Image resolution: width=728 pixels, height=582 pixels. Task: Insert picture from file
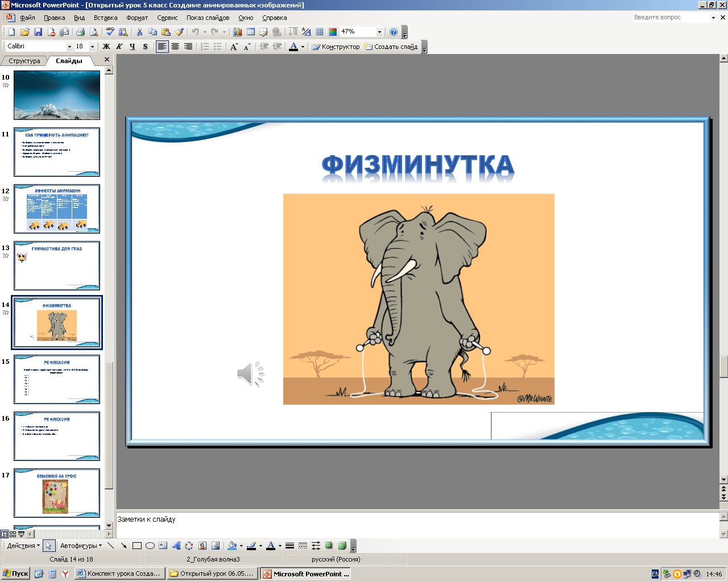pyautogui.click(x=216, y=546)
